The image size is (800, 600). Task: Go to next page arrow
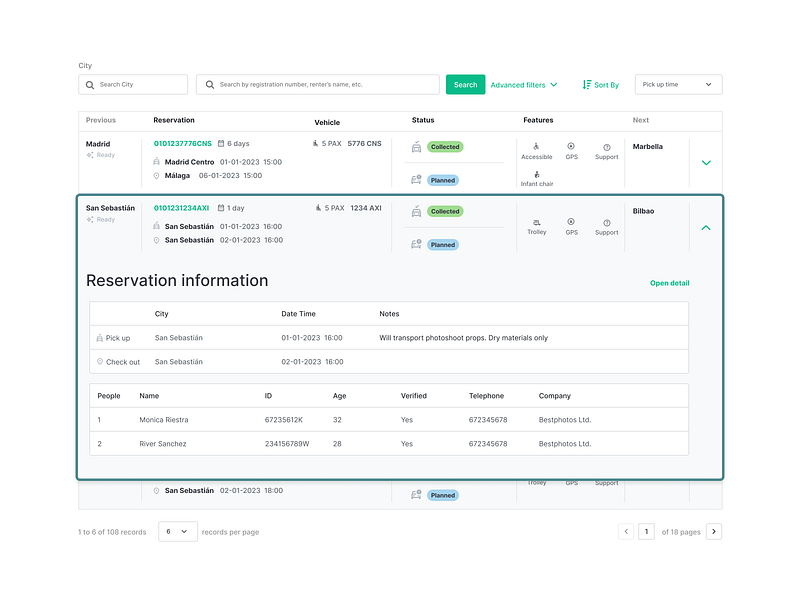click(714, 532)
